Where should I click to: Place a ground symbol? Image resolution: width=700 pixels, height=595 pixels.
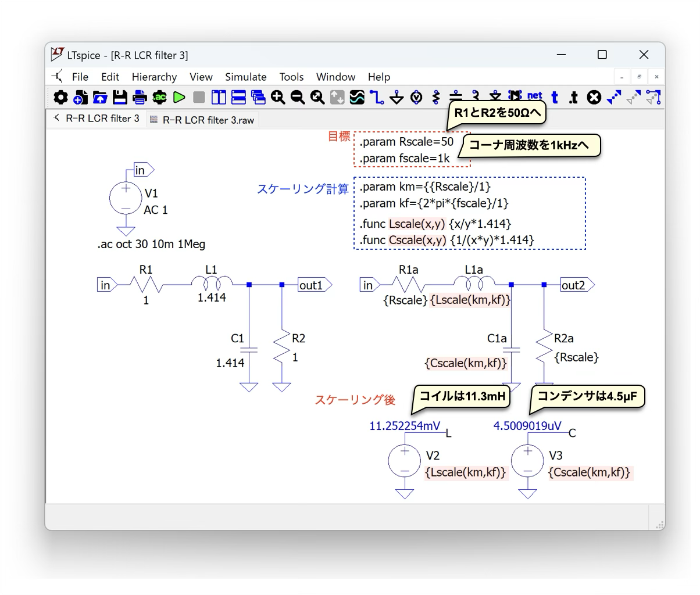coord(397,98)
